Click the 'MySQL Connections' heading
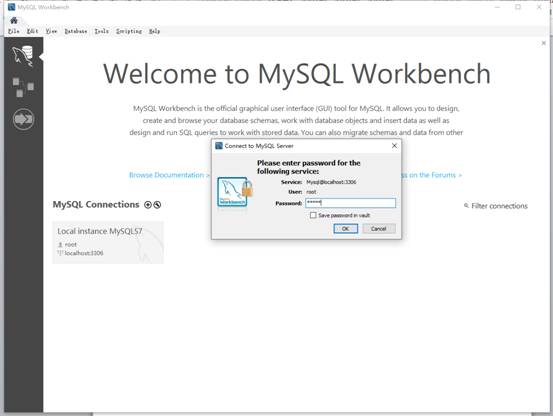 click(96, 204)
